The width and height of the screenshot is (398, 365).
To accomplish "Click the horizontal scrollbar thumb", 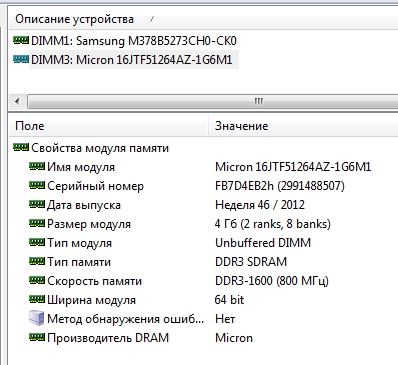I will point(213,101).
